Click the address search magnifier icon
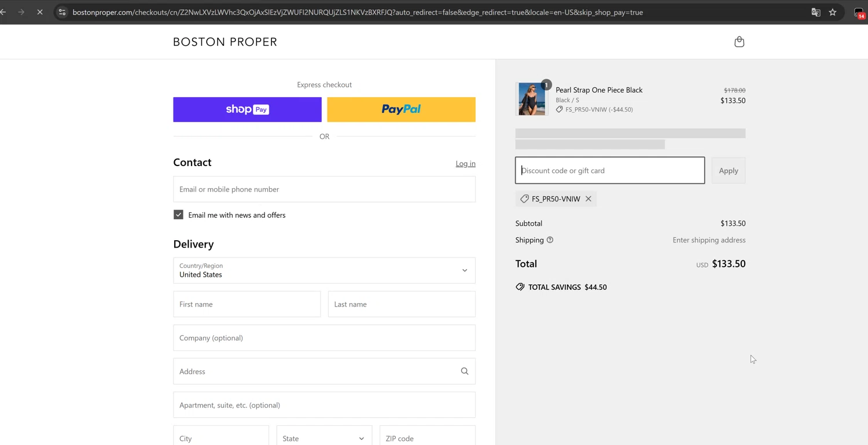The width and height of the screenshot is (868, 445). [465, 372]
